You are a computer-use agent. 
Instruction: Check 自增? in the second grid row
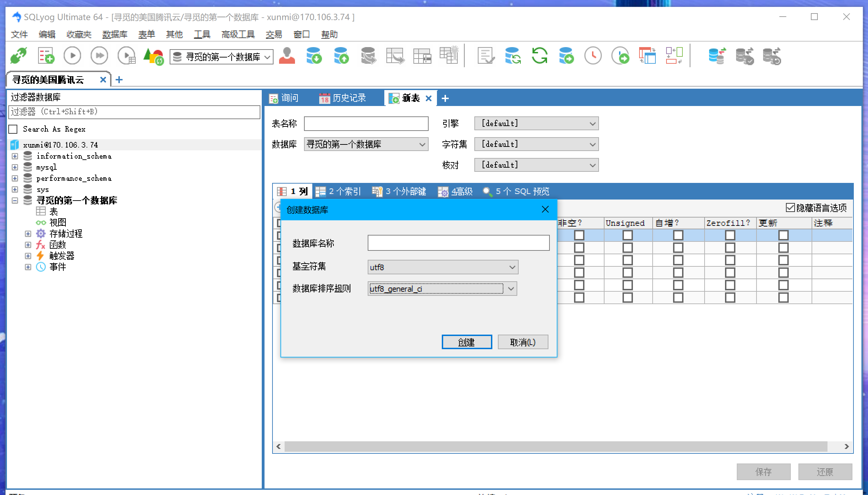[678, 248]
